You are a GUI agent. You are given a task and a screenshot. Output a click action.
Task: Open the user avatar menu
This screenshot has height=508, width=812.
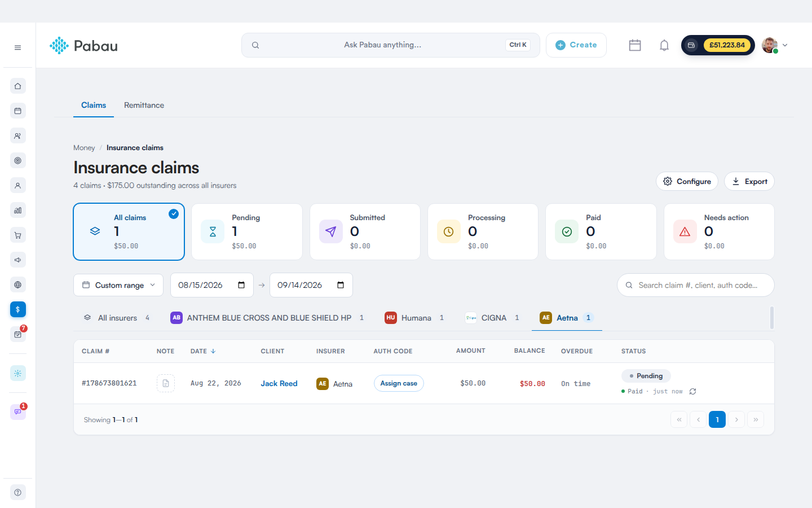[774, 45]
